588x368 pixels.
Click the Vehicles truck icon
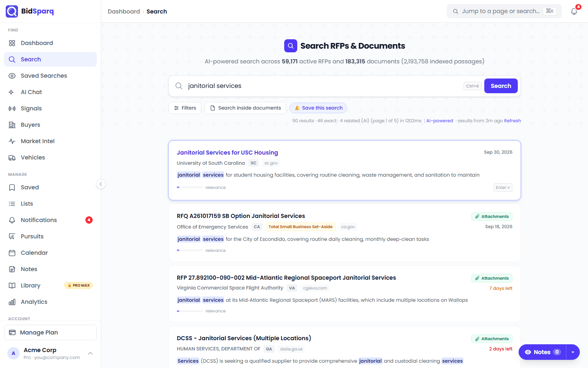12,157
